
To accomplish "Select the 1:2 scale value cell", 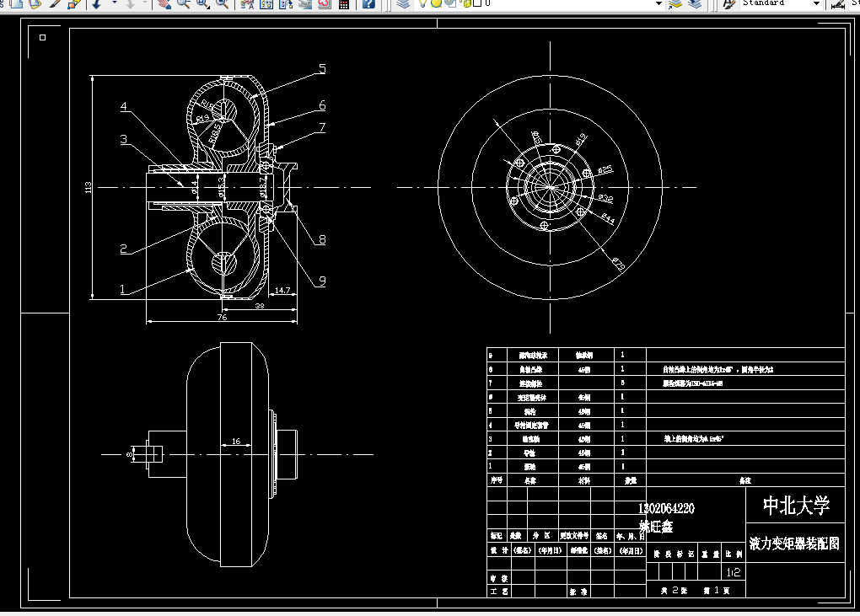I will (734, 572).
